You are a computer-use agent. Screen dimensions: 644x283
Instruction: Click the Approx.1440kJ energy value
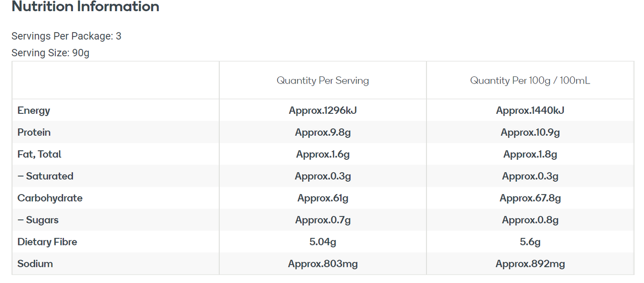coord(530,110)
